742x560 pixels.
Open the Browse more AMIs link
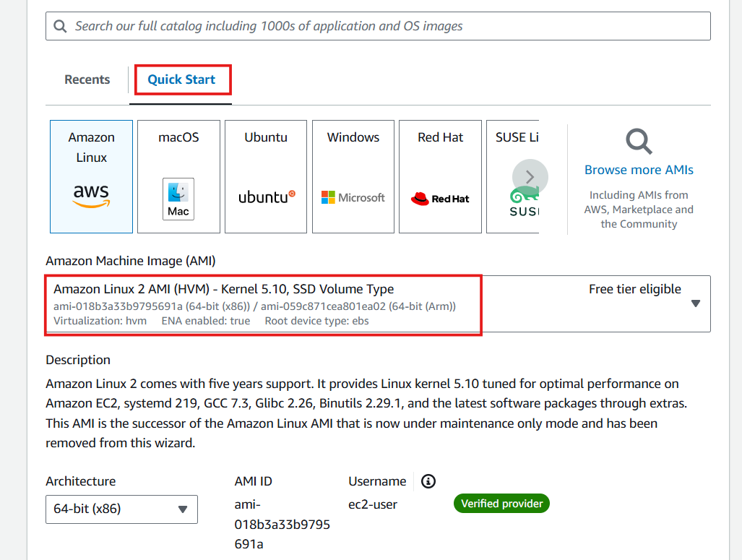click(x=639, y=170)
